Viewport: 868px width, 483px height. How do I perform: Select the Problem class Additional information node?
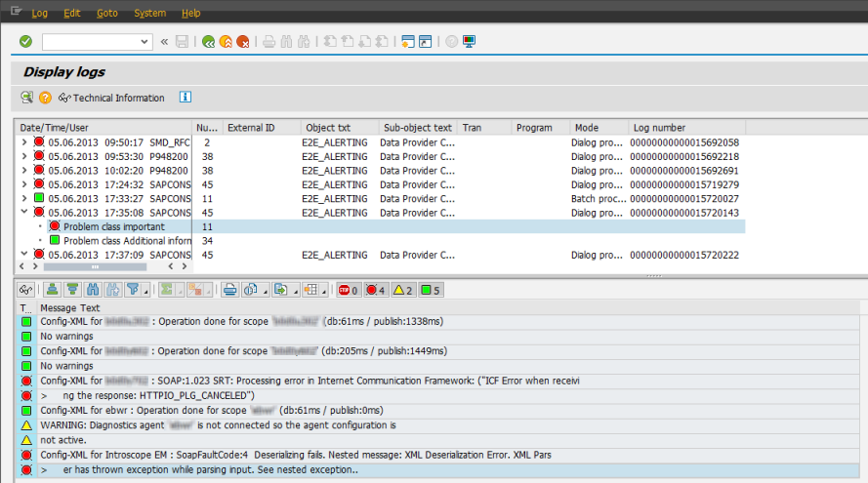point(127,241)
